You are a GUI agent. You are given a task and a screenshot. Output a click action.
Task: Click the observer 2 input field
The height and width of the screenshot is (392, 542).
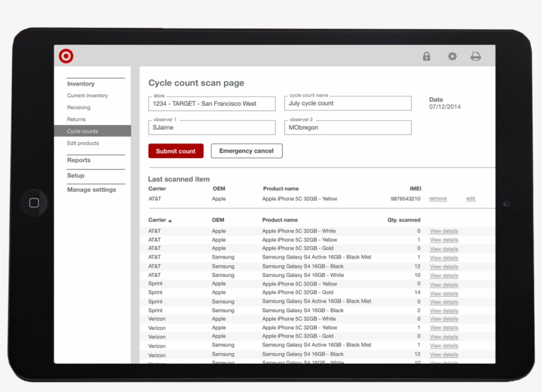(348, 128)
